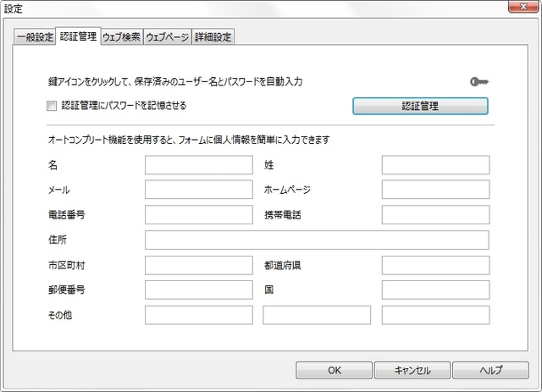Focus the 市区町村 input field
The image size is (542, 392).
point(199,265)
